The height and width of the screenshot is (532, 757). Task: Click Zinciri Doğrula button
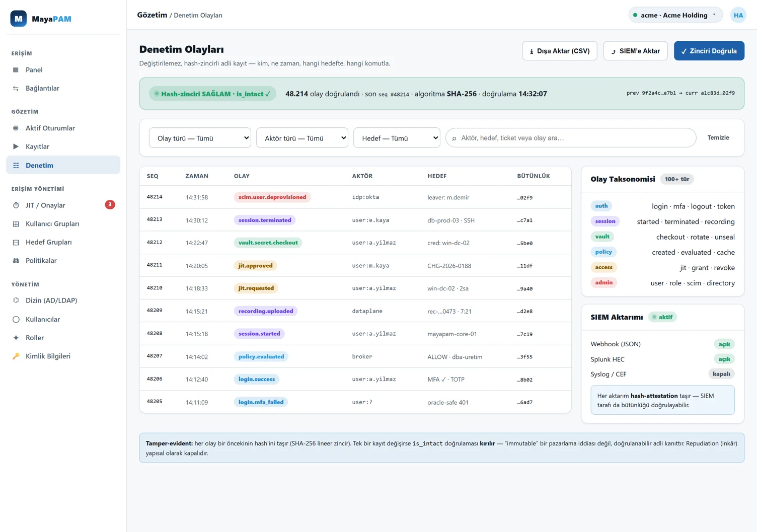click(x=709, y=51)
